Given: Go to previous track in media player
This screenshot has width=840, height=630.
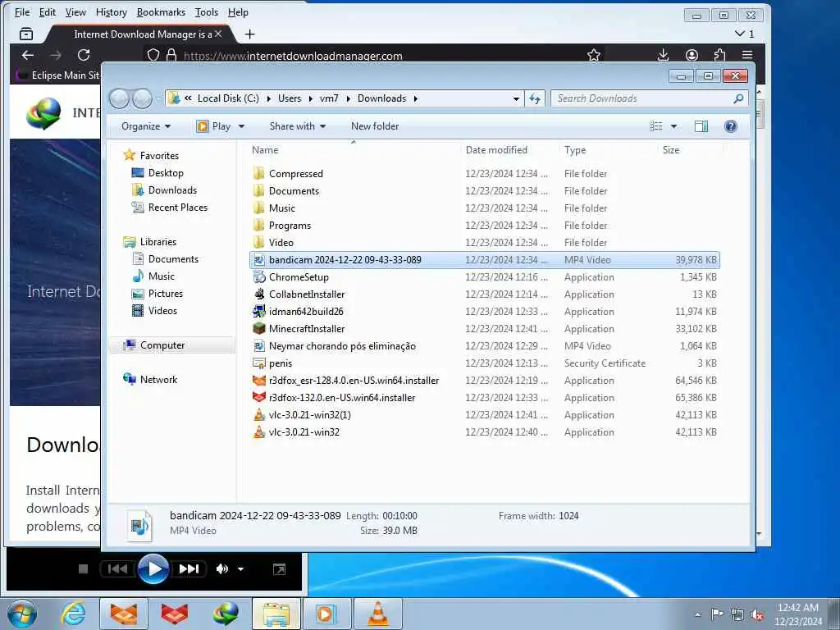Looking at the screenshot, I should [x=118, y=569].
